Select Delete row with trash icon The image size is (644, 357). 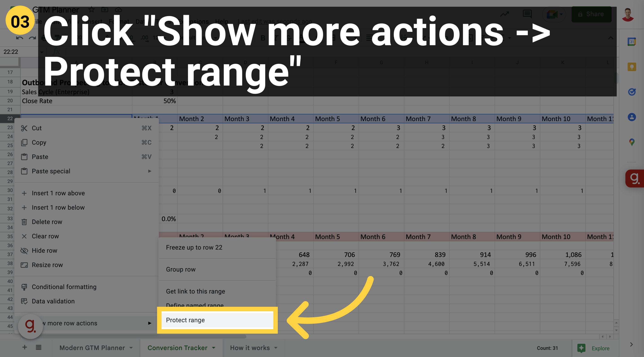tap(86, 222)
